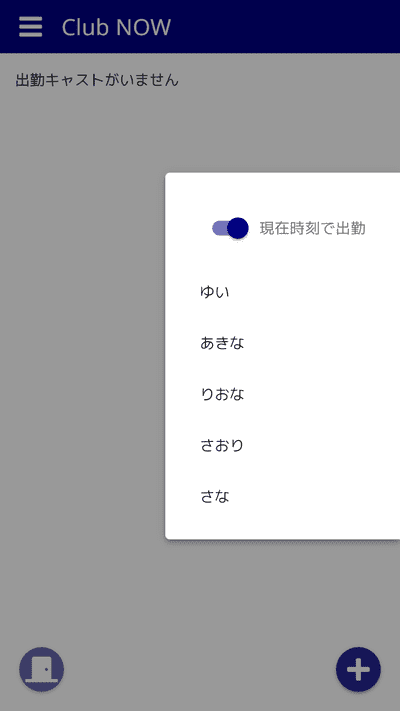The image size is (400, 711).
Task: Tap the plus add cast button
Action: tap(358, 669)
